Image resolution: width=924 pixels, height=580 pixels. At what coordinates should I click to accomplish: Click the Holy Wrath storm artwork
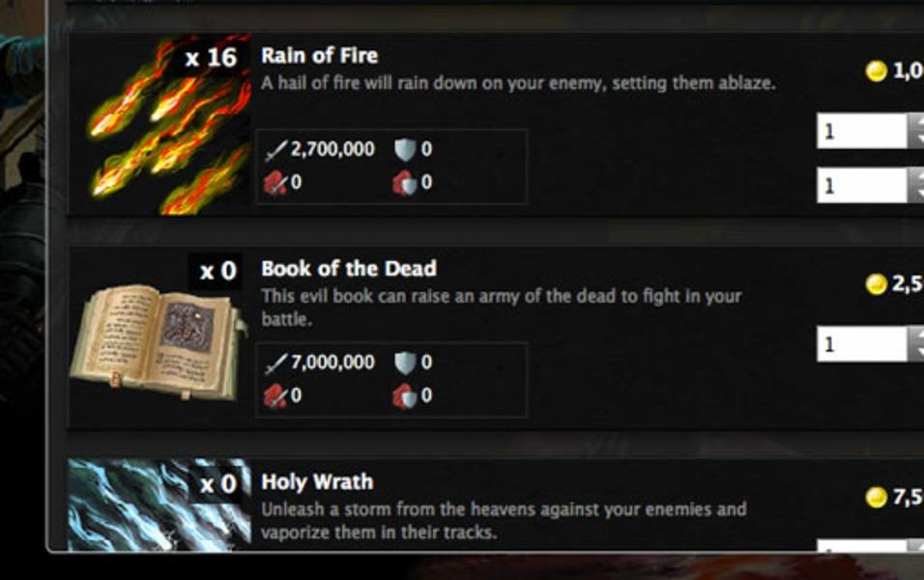click(x=159, y=505)
